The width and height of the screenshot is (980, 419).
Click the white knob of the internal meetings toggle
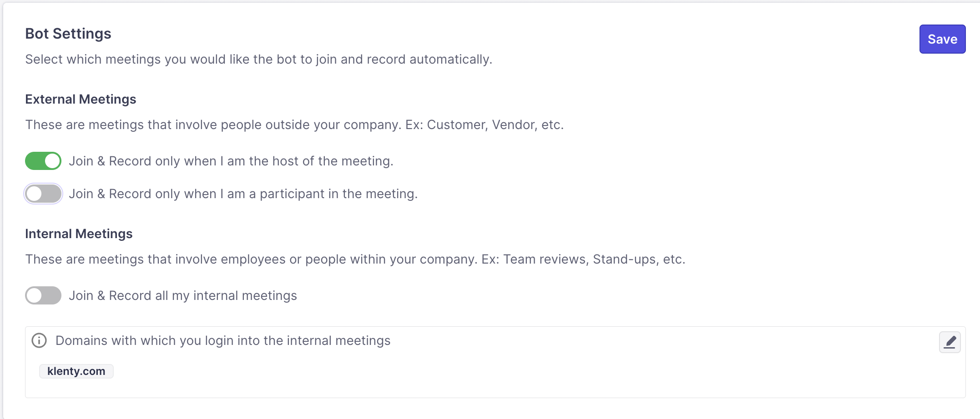pos(35,295)
